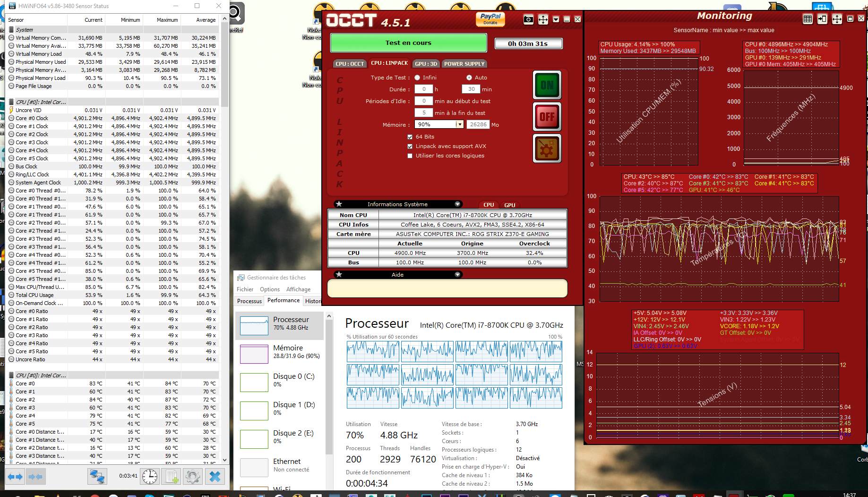
Task: Click Gestionnaire des tâches title icon
Action: [x=241, y=278]
